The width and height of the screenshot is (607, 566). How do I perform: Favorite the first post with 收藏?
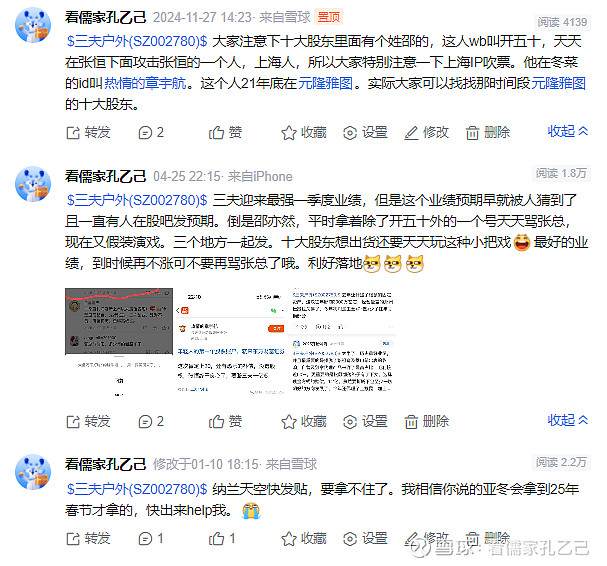304,133
